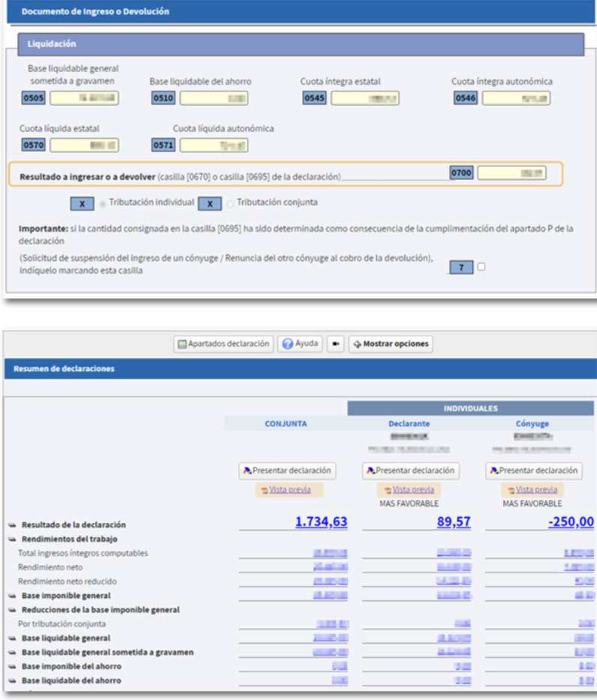
Task: Click the INDIVIDUALES header
Action: (470, 408)
